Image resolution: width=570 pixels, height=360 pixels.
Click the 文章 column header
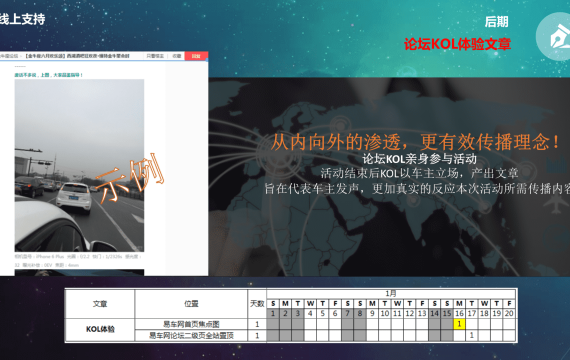tap(100, 304)
